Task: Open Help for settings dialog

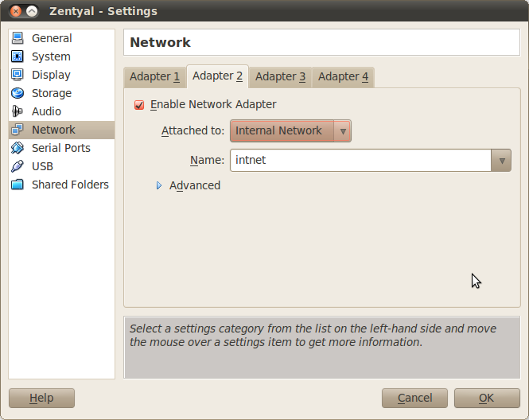Action: [41, 398]
